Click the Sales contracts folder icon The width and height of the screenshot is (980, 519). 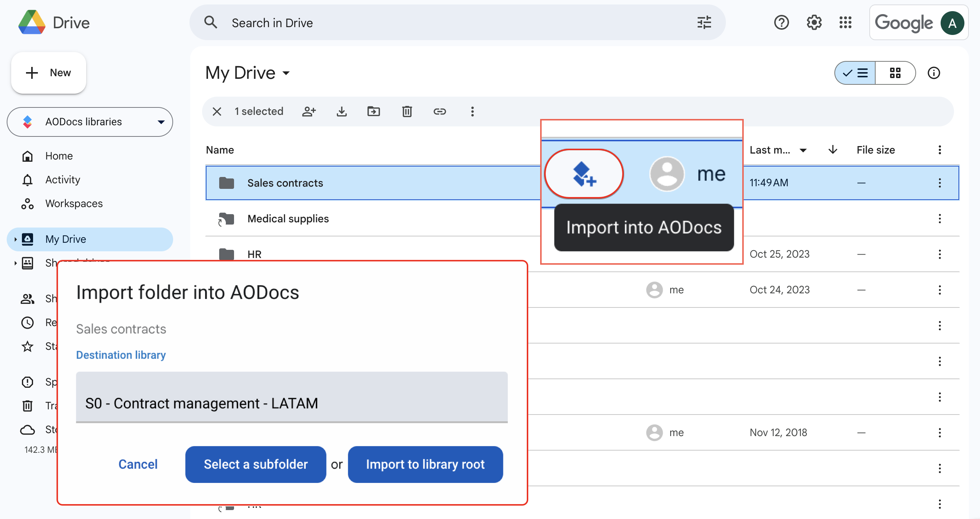(x=227, y=183)
